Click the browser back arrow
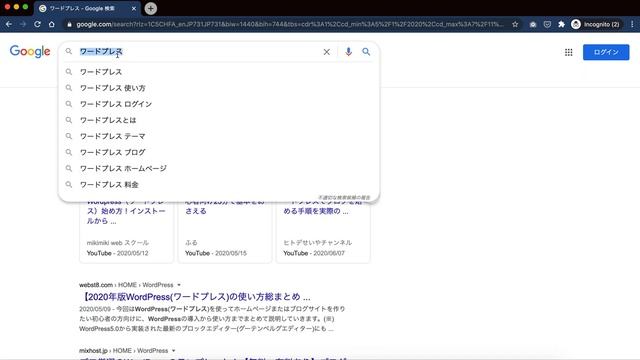The width and height of the screenshot is (640, 360). pyautogui.click(x=9, y=24)
